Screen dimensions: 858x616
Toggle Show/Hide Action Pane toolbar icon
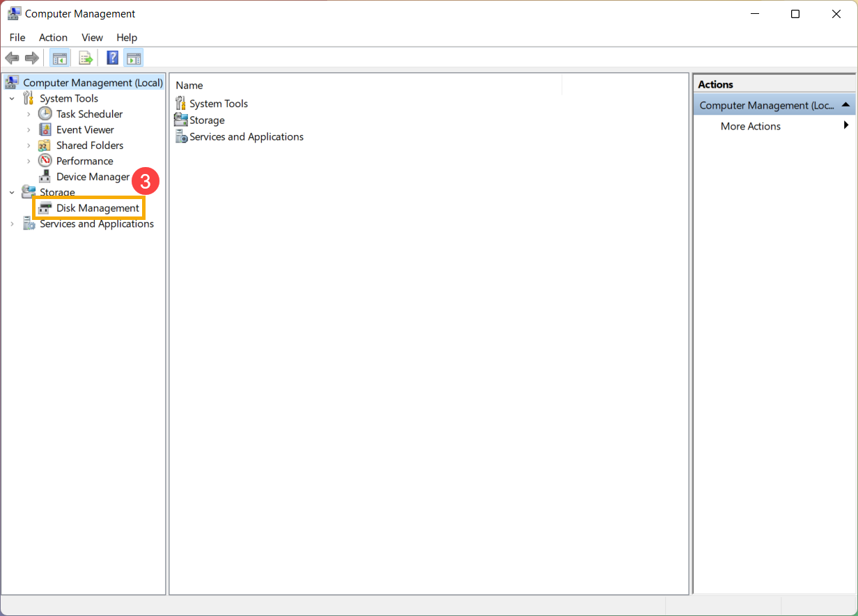pos(133,58)
